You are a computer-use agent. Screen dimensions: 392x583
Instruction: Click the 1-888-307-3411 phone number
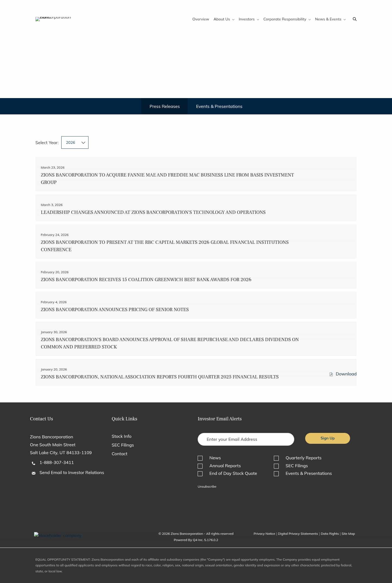tap(57, 462)
